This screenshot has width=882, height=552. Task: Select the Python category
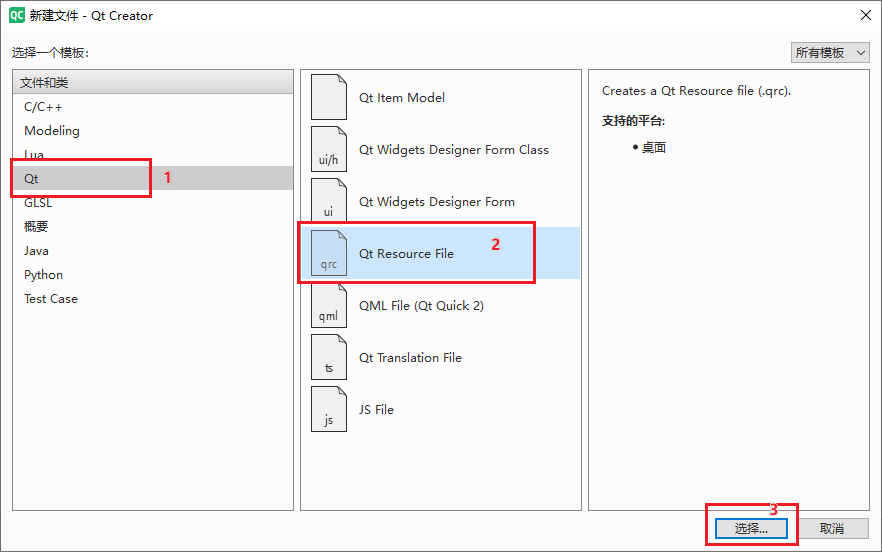[153, 275]
